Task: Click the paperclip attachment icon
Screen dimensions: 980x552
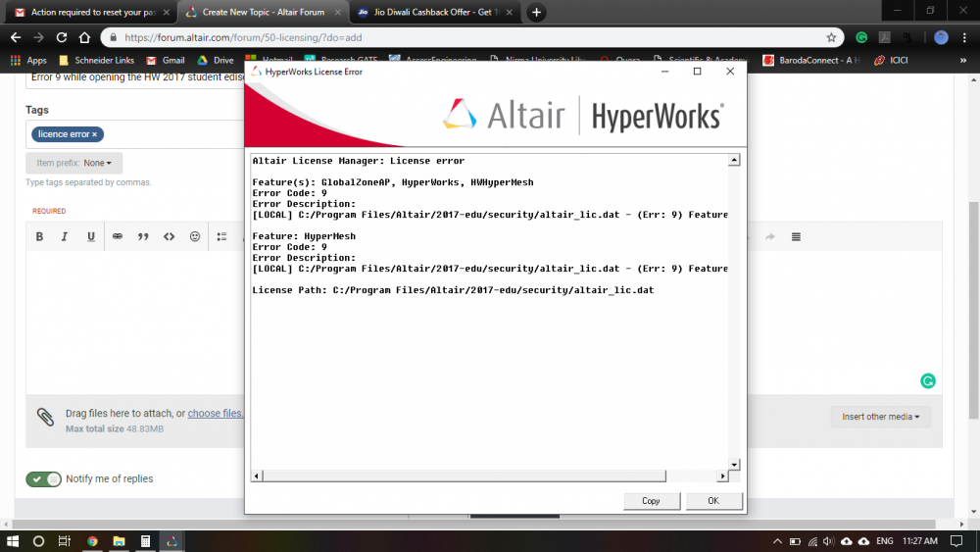Action: tap(45, 417)
